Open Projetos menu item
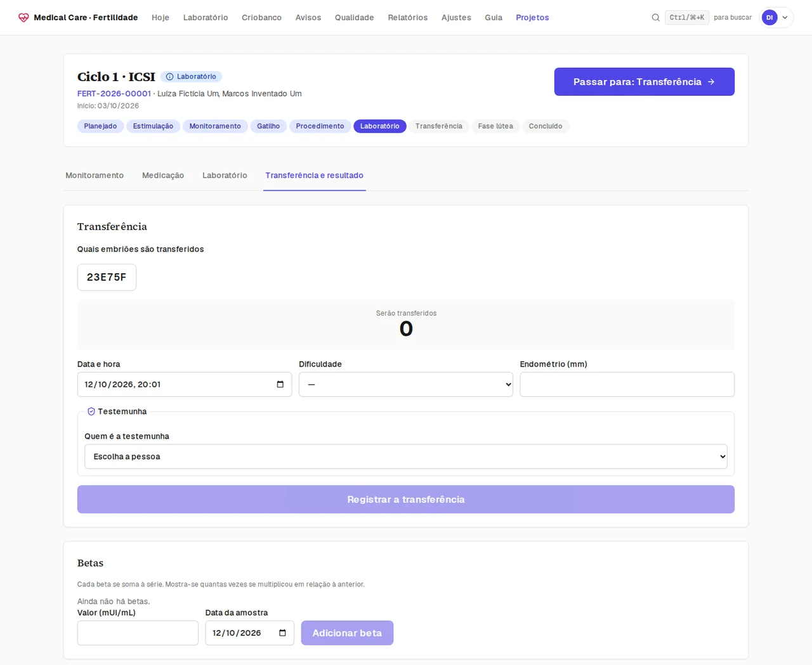This screenshot has height=665, width=812. pos(532,18)
